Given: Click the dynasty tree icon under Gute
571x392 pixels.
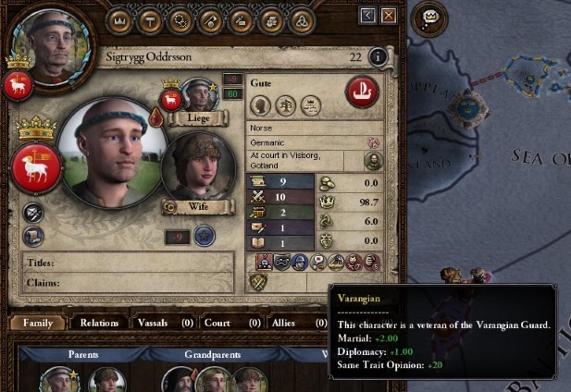Looking at the screenshot, I should coord(285,105).
